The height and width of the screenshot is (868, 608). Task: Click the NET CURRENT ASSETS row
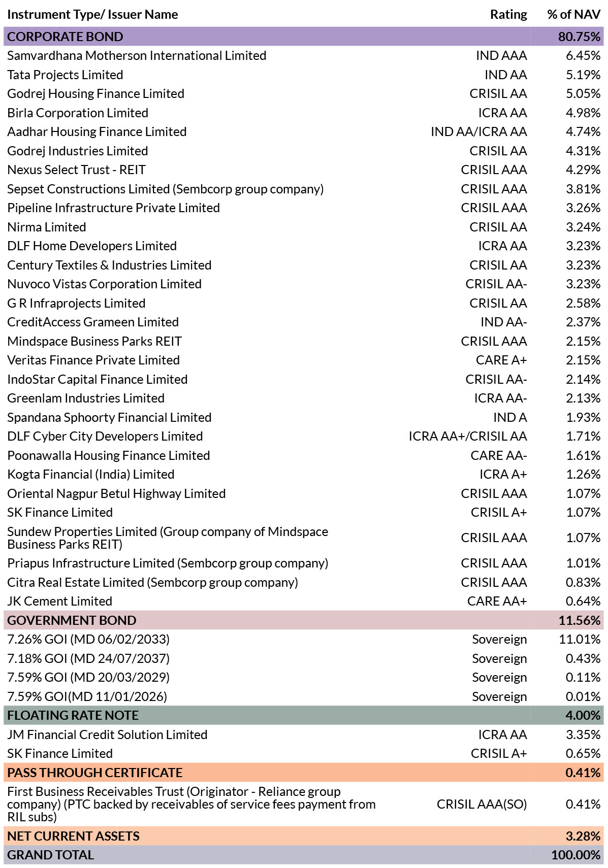304,836
